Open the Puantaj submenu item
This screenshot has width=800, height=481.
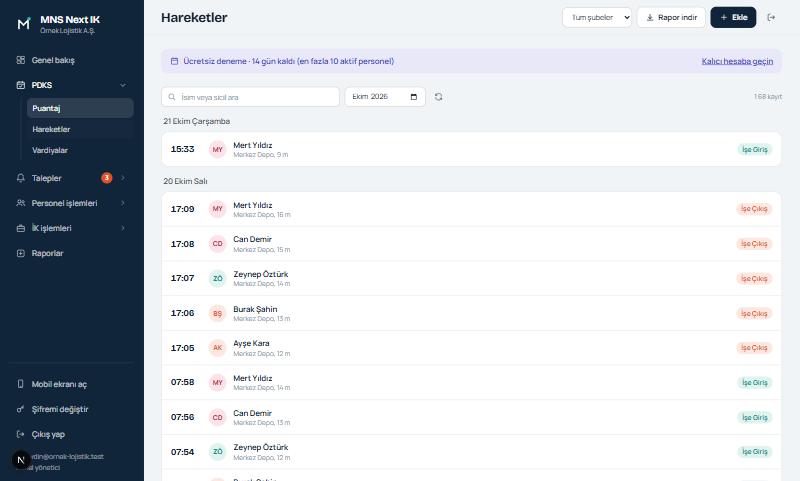coord(80,108)
